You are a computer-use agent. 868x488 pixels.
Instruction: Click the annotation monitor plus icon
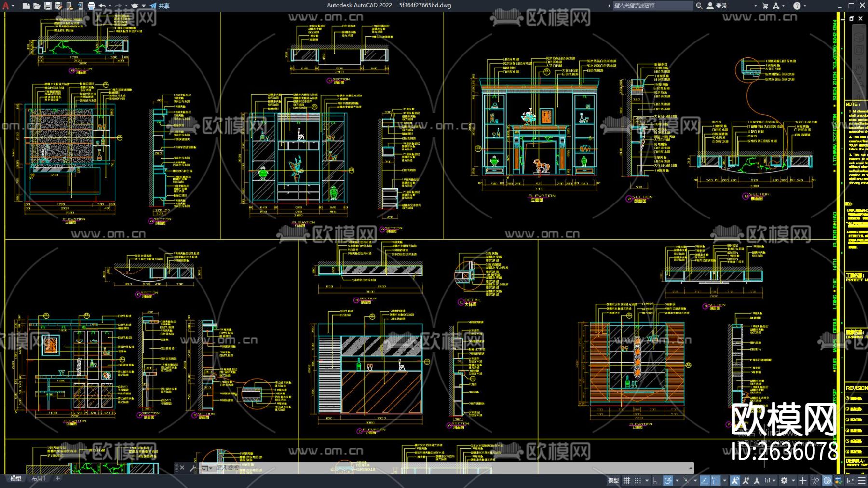(803, 480)
